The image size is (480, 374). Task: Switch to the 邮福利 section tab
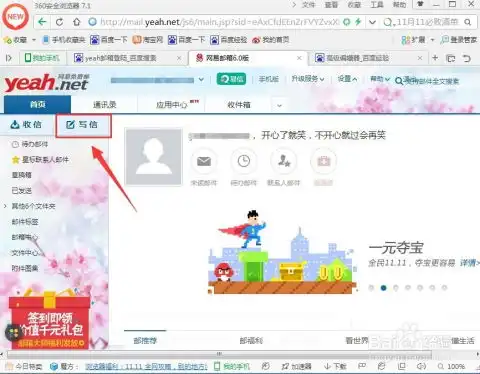click(251, 341)
